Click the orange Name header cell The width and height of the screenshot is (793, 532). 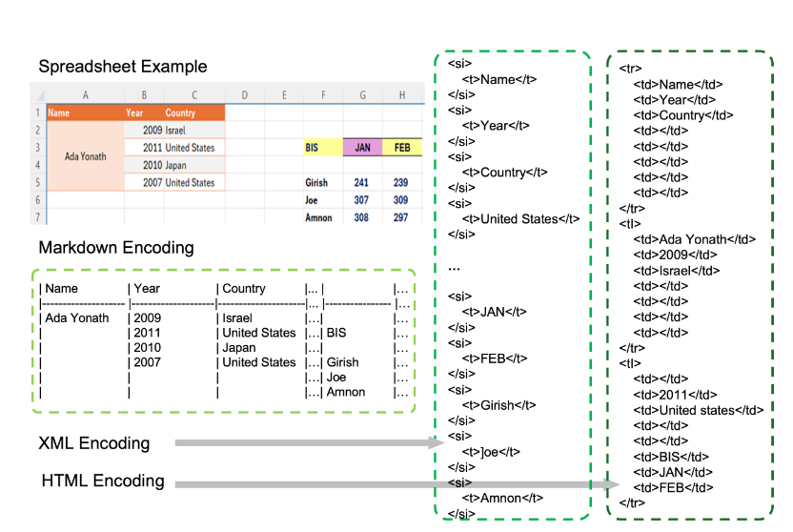tap(85, 113)
